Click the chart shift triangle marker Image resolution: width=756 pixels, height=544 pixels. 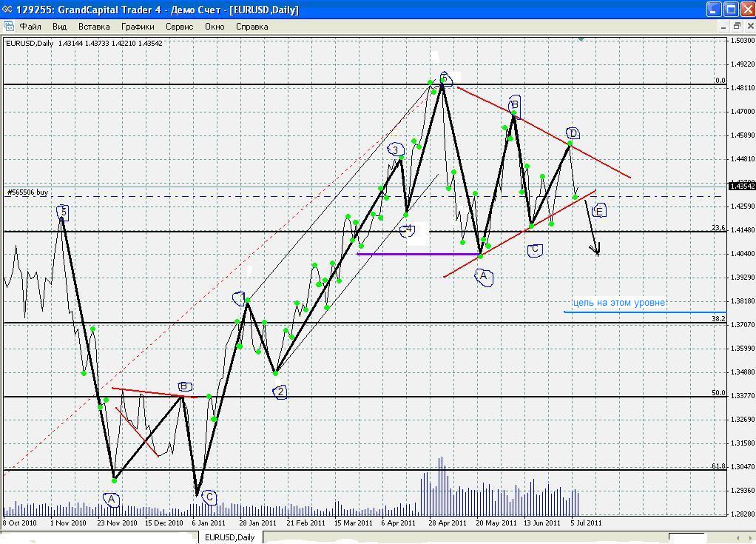tap(581, 39)
